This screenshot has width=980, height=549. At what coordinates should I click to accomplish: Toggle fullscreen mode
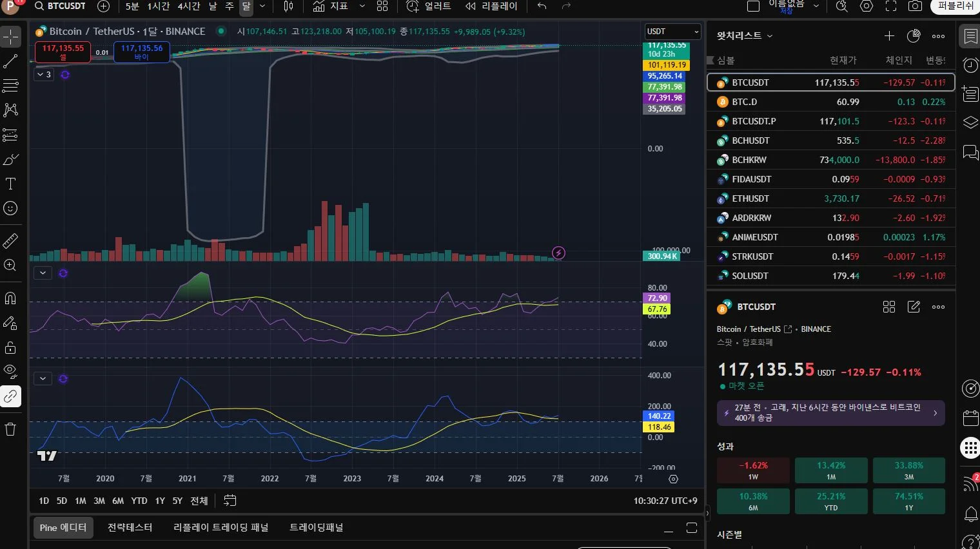click(891, 6)
